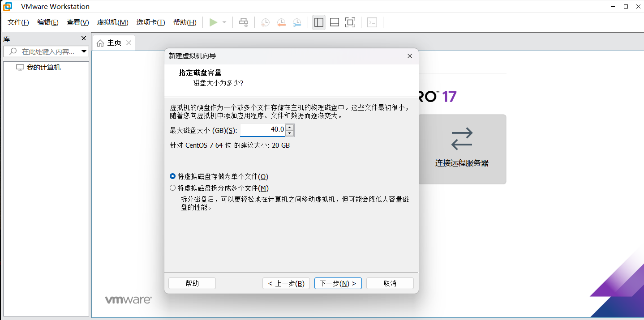Toggle the thumbnail bar view icon
Screen dimensions: 644x320
[335, 22]
